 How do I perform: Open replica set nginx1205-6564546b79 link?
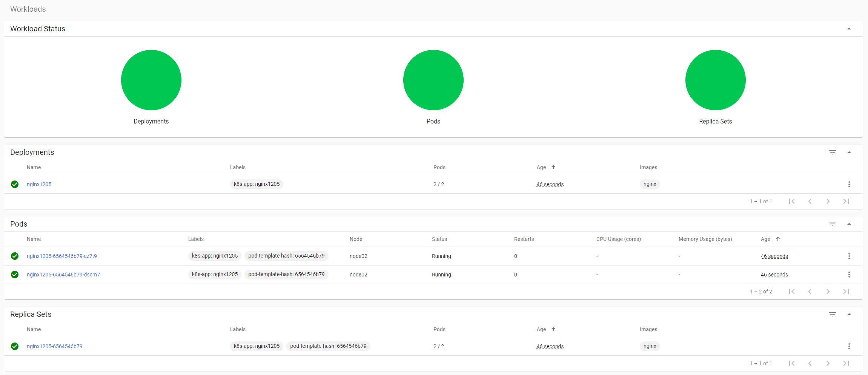pos(55,346)
